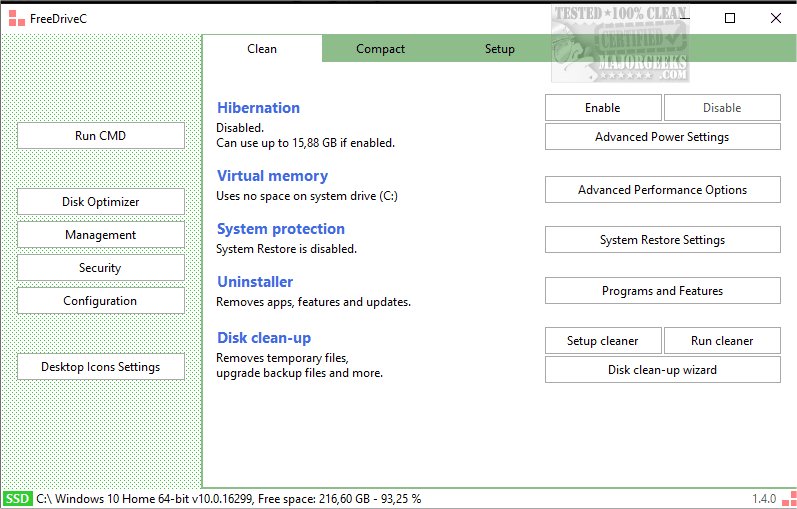Launch Programs and Features
This screenshot has width=797, height=509.
click(662, 291)
